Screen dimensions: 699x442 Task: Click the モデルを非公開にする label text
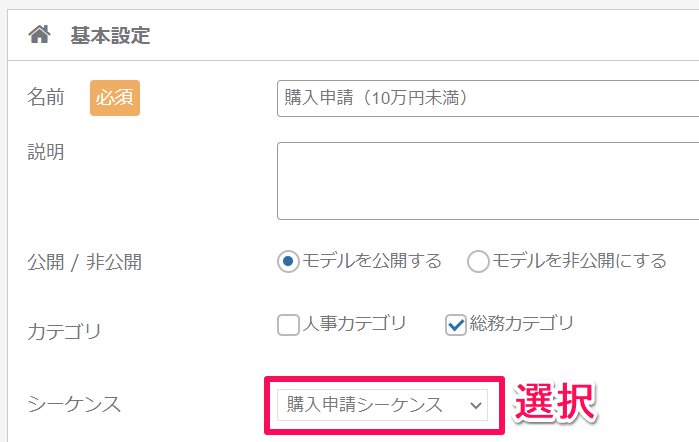coord(579,261)
